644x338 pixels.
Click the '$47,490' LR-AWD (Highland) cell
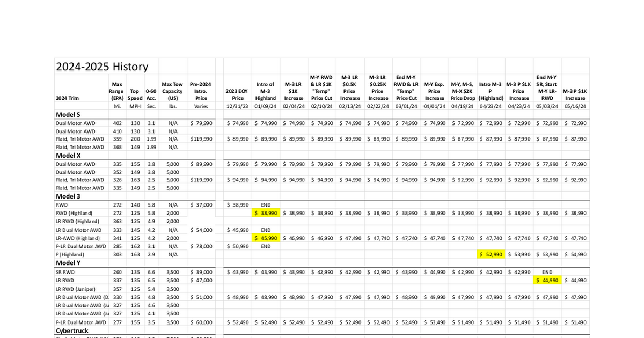350,238
